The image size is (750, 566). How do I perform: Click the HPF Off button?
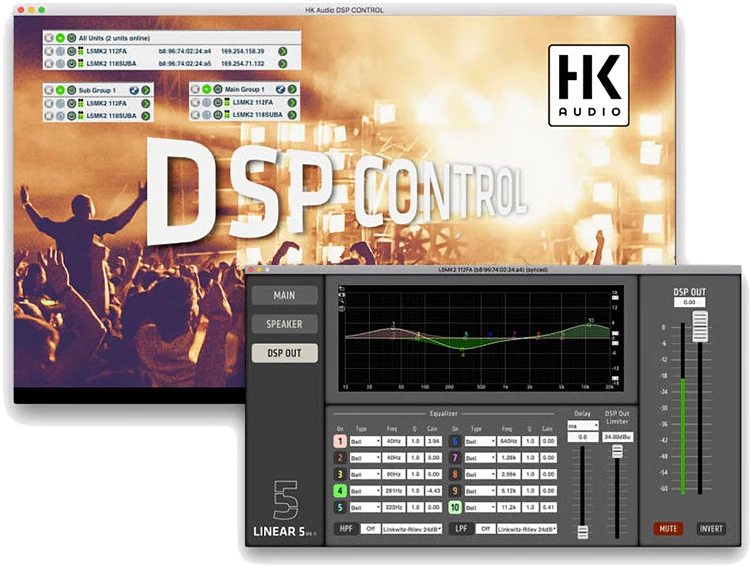[370, 529]
